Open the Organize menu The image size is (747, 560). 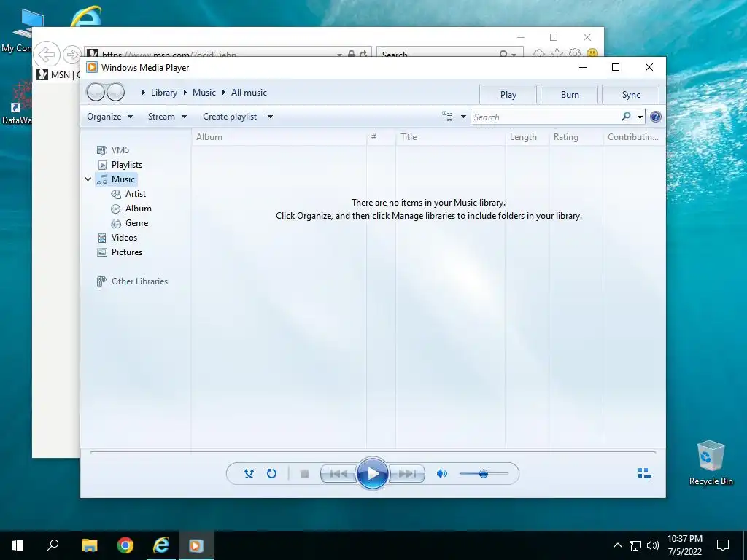(x=109, y=117)
